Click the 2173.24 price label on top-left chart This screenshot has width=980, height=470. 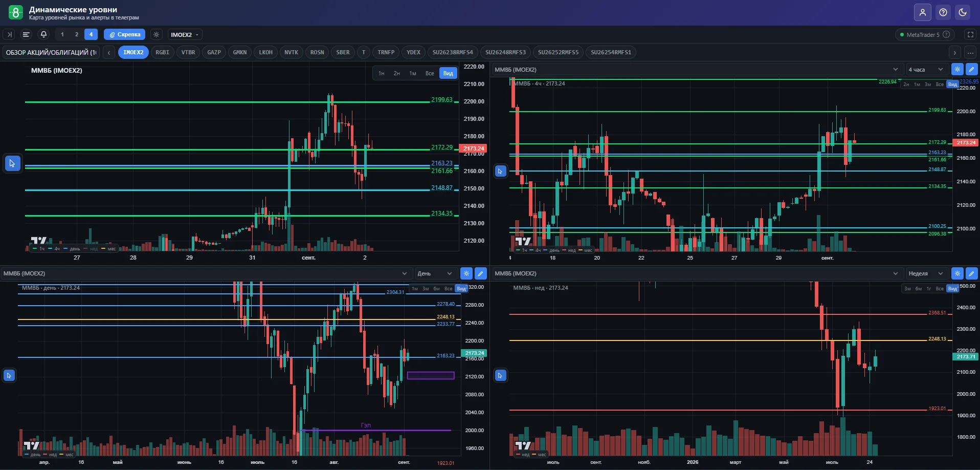pos(474,148)
